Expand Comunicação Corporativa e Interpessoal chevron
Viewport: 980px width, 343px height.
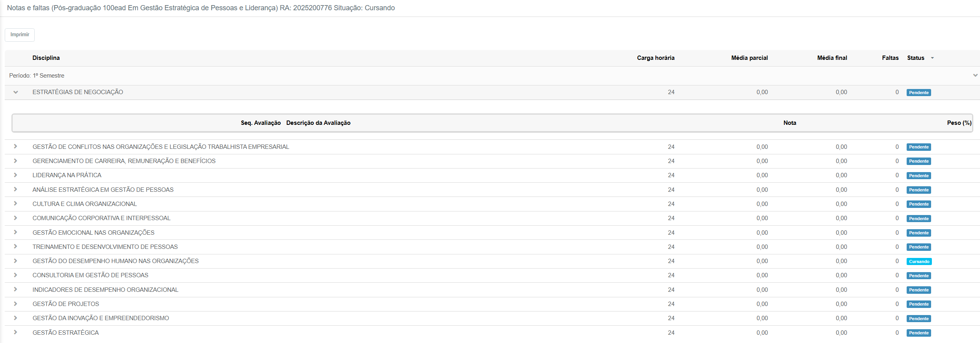coord(15,218)
